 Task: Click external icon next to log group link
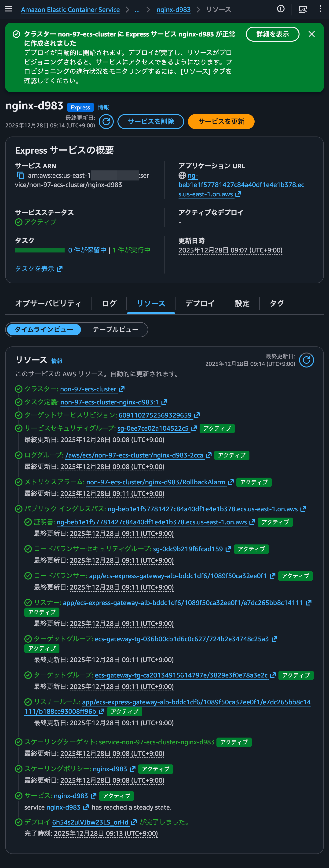[x=208, y=455]
